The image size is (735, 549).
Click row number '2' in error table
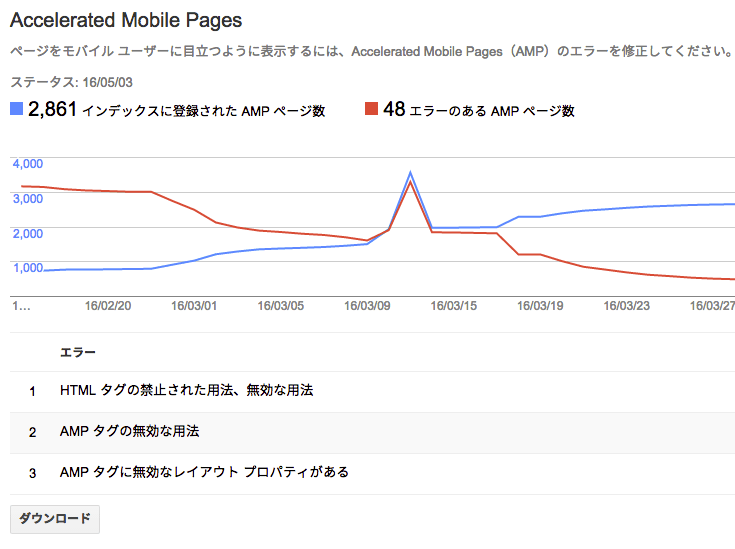pos(32,432)
